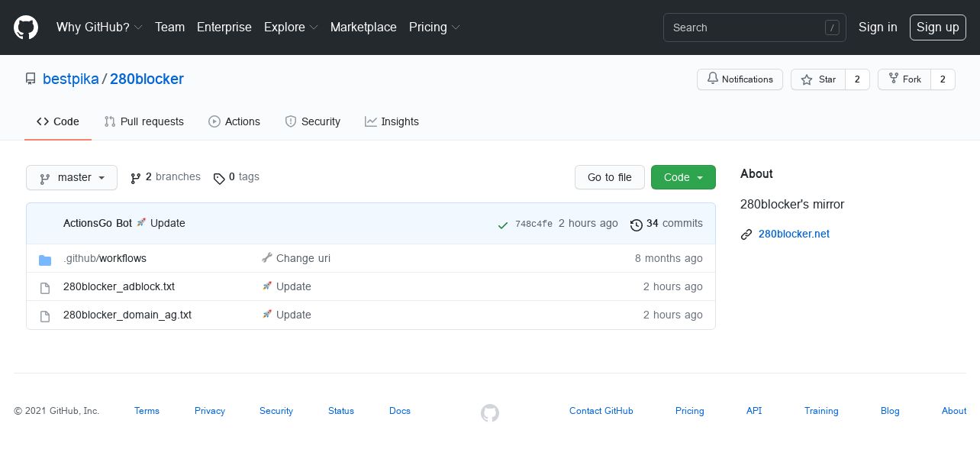Image resolution: width=980 pixels, height=459 pixels.
Task: Click the folder icon for .github/workflows
Action: coord(45,259)
